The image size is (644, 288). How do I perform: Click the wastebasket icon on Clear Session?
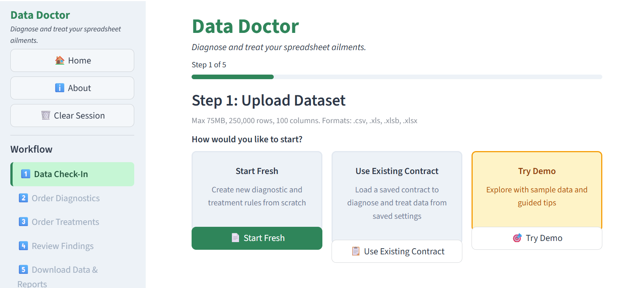tap(46, 115)
